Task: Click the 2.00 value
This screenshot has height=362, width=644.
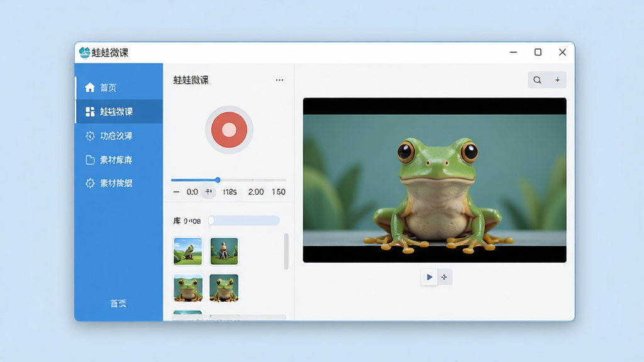Action: tap(256, 192)
